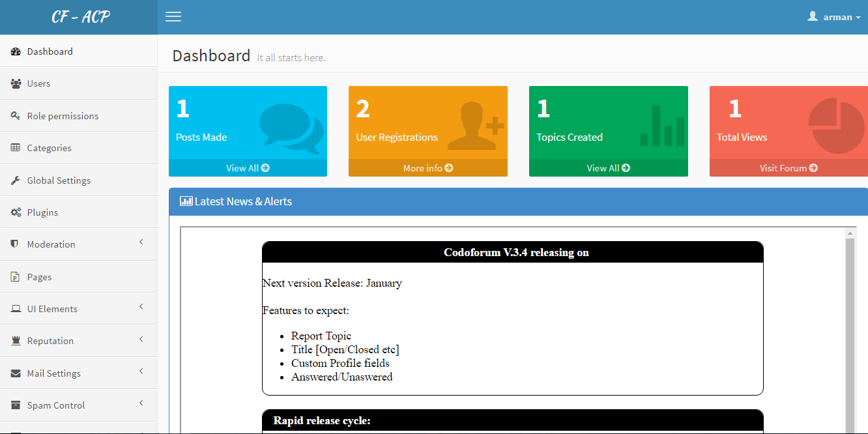Click the Role permissions key icon
The height and width of the screenshot is (434, 868).
(x=16, y=116)
